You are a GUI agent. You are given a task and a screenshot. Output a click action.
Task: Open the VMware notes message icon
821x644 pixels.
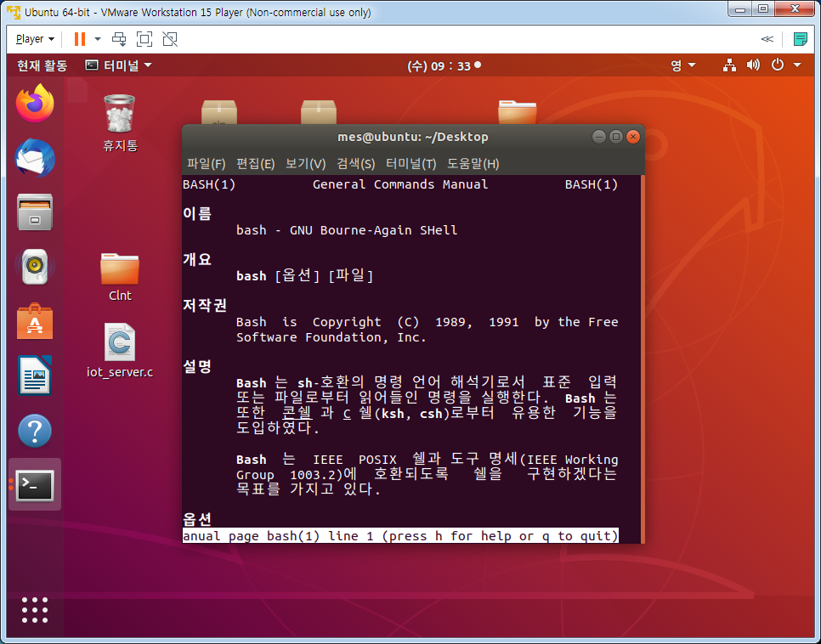(800, 39)
